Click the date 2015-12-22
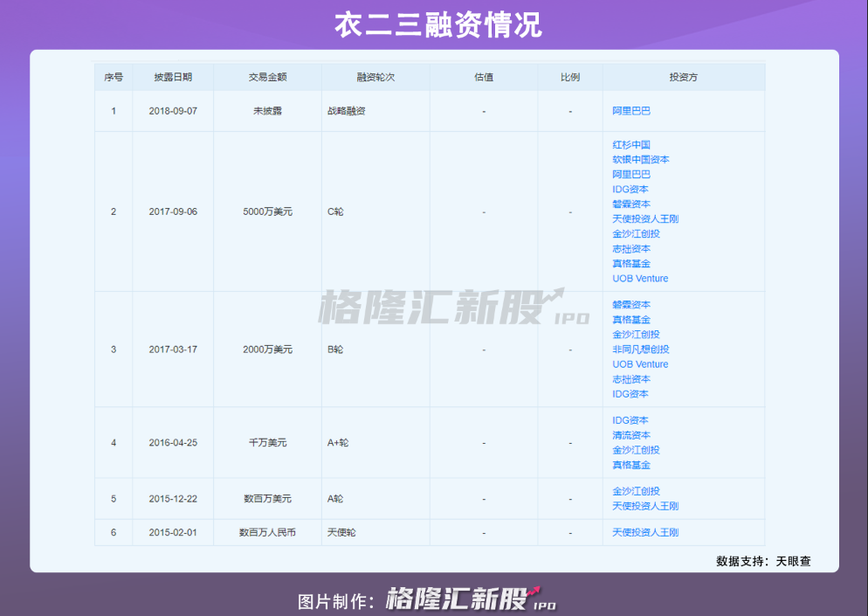Image resolution: width=868 pixels, height=616 pixels. 173,499
